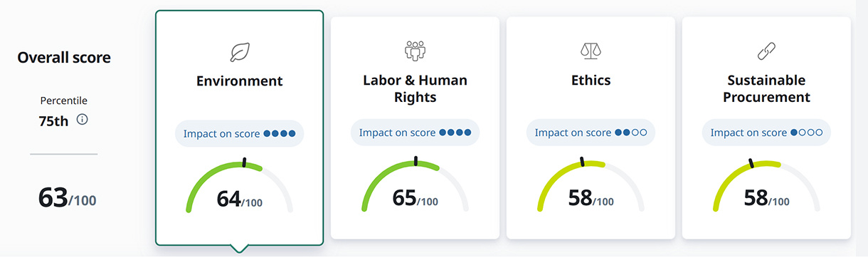The image size is (868, 258).
Task: Click the Sustainable Procurement 58/100 gauge
Action: [766, 185]
